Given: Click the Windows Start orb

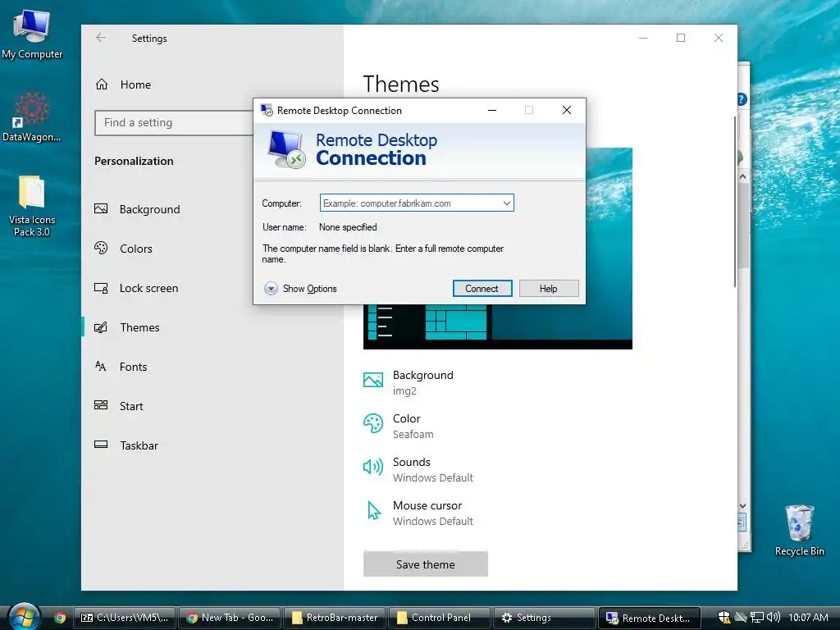Looking at the screenshot, I should (x=24, y=617).
